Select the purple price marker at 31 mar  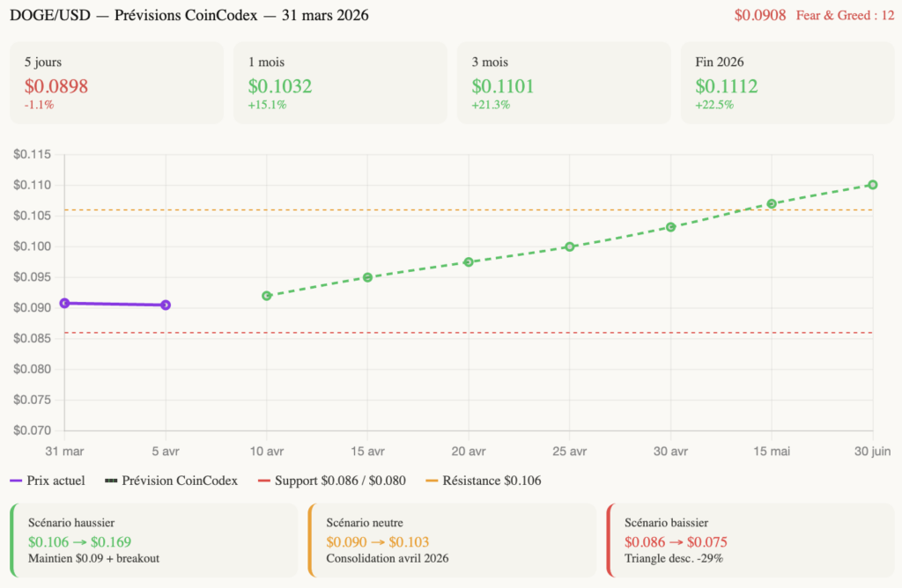click(63, 304)
